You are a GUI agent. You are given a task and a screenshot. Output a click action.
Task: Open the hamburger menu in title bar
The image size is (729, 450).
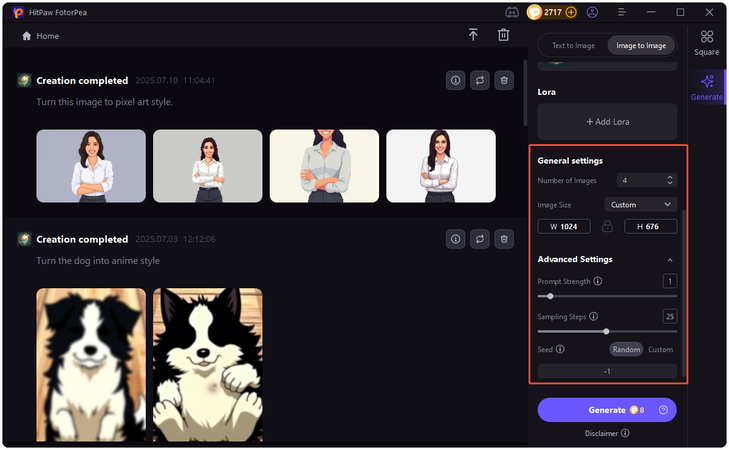point(622,12)
